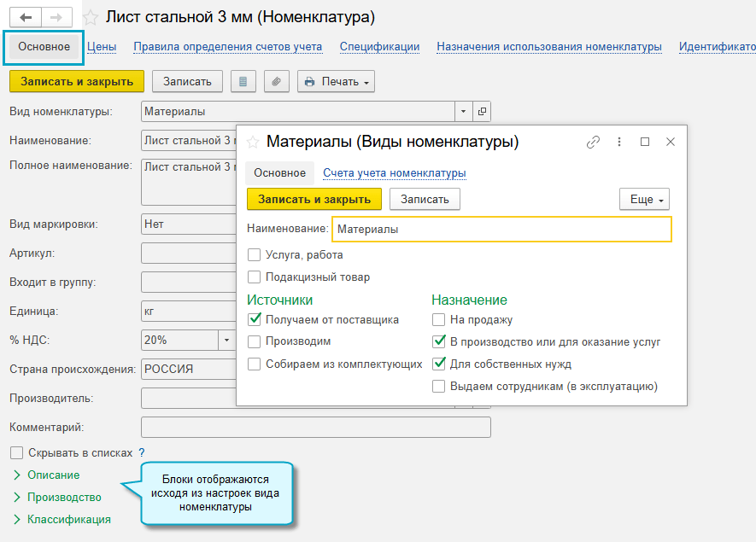Click the Назначение section heading

(x=469, y=300)
